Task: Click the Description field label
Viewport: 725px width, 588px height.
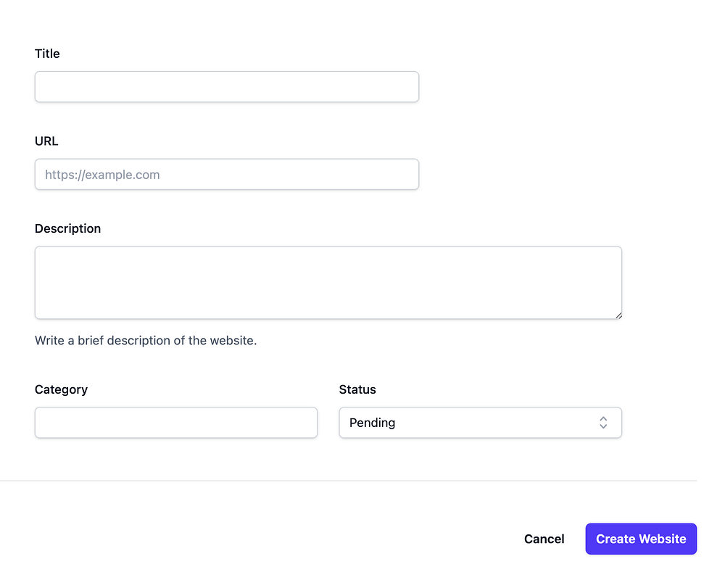Action: click(67, 228)
